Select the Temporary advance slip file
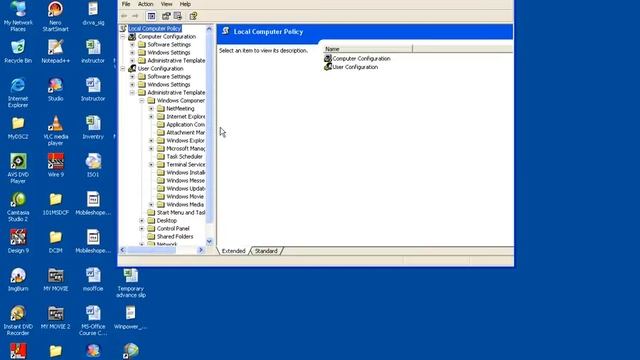 click(131, 282)
